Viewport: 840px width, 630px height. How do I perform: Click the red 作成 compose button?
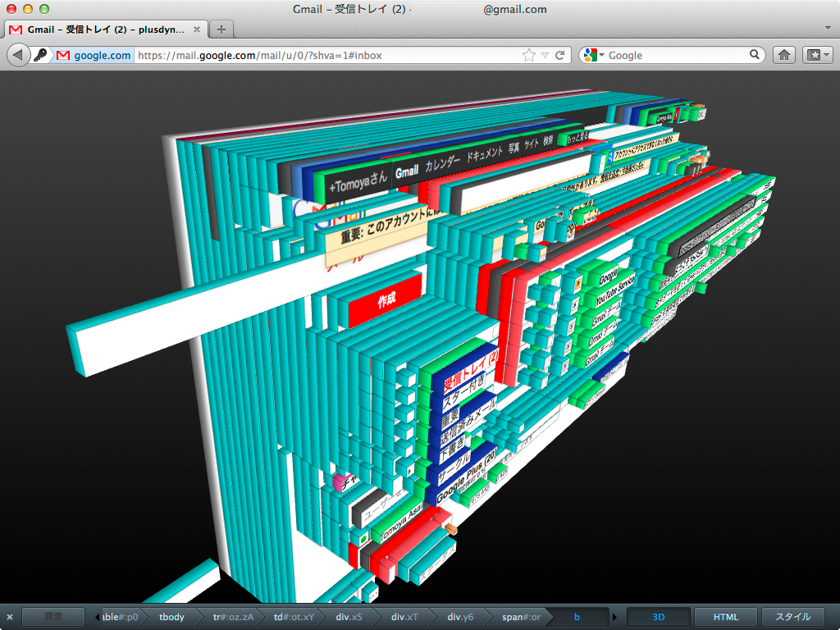pos(386,300)
